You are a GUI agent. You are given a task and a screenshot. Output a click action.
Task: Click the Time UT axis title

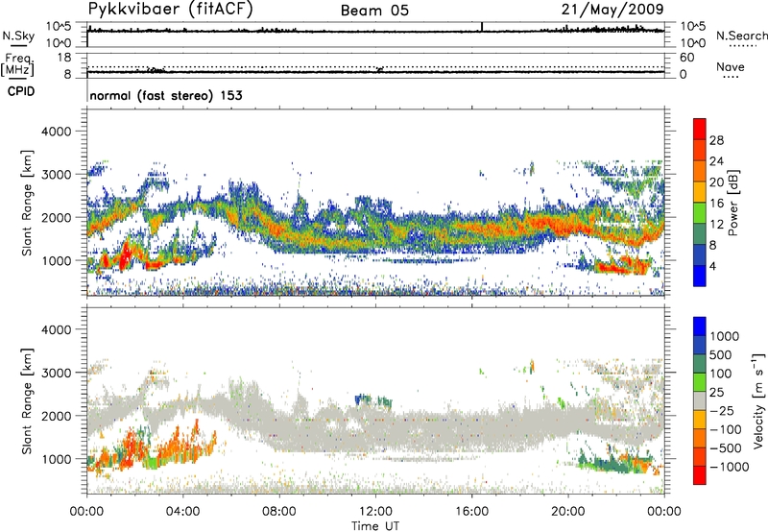click(375, 526)
